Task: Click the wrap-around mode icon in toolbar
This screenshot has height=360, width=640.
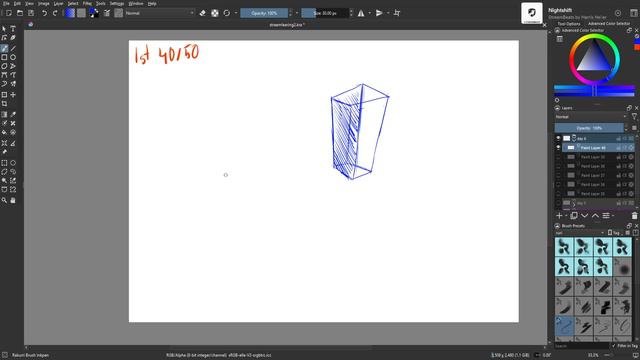Action: (x=397, y=13)
